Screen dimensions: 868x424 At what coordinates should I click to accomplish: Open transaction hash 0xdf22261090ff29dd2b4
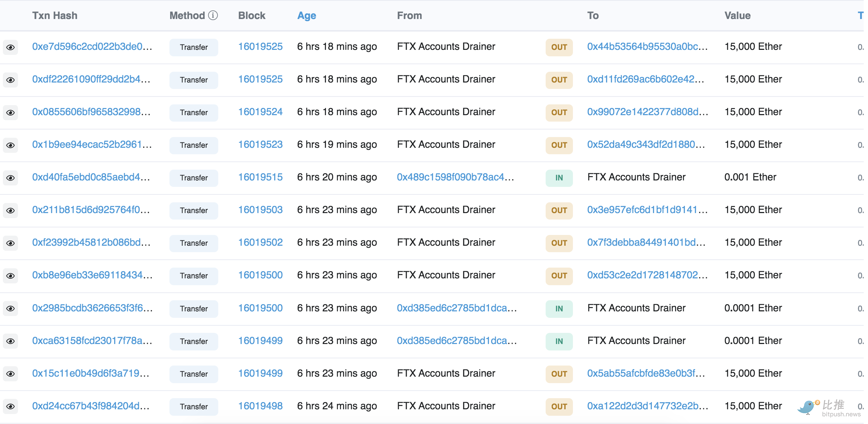91,79
